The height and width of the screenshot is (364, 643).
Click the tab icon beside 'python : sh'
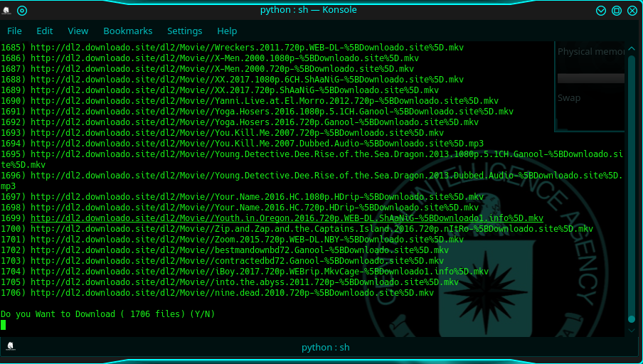click(x=11, y=346)
